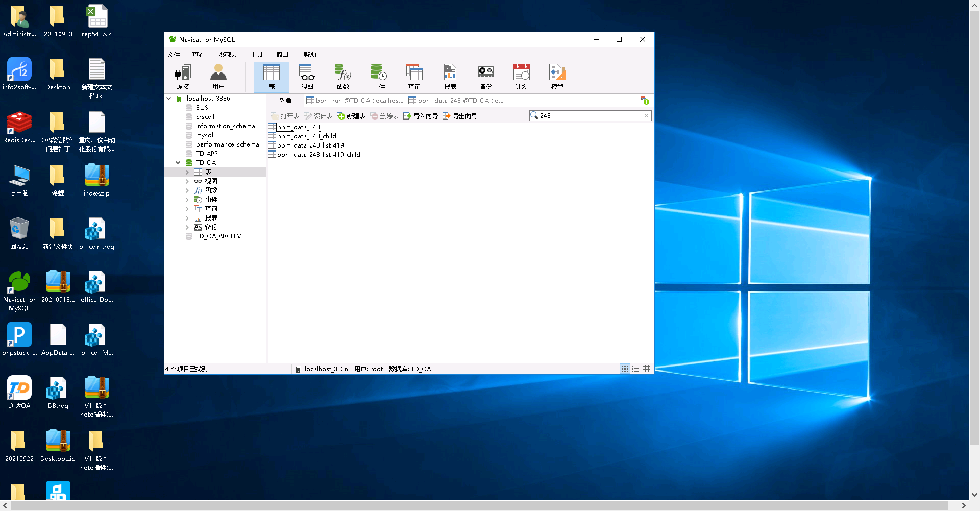Switch to ER diagram view mode
Screen dimensions: 980x511
[646, 369]
